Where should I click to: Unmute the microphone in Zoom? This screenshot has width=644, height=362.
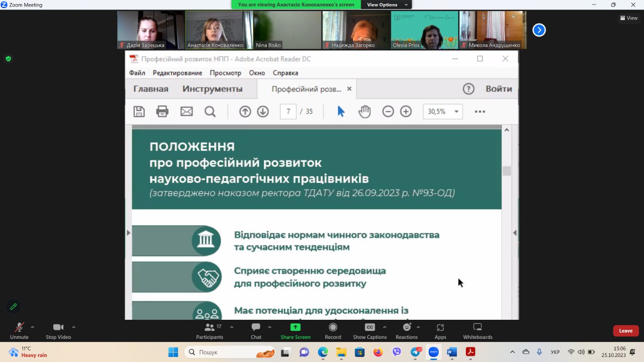19,331
